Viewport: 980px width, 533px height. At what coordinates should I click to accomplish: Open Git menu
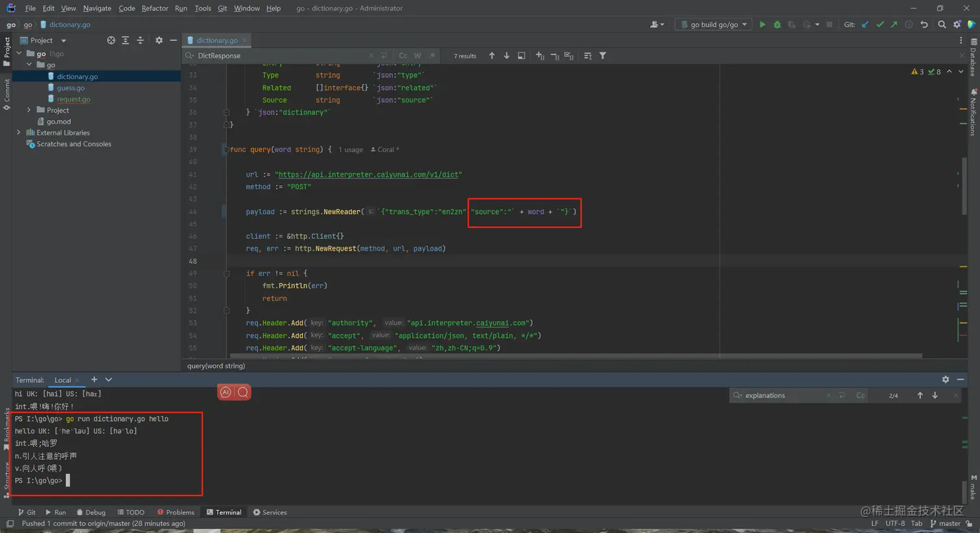click(222, 8)
